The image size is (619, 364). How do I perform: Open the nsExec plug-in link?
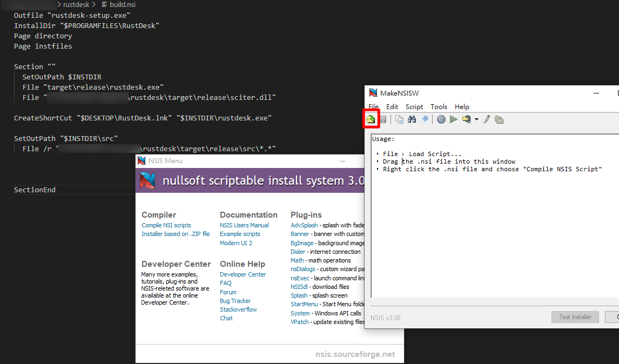coord(300,278)
